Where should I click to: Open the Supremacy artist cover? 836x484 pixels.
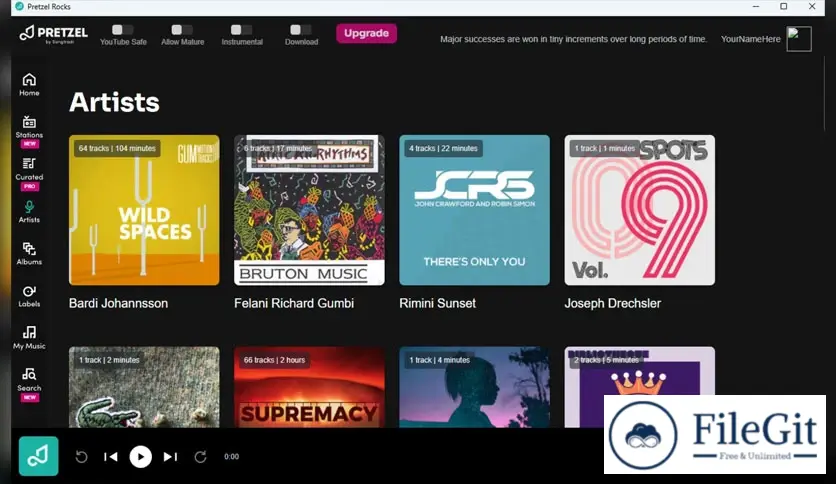[x=309, y=387]
